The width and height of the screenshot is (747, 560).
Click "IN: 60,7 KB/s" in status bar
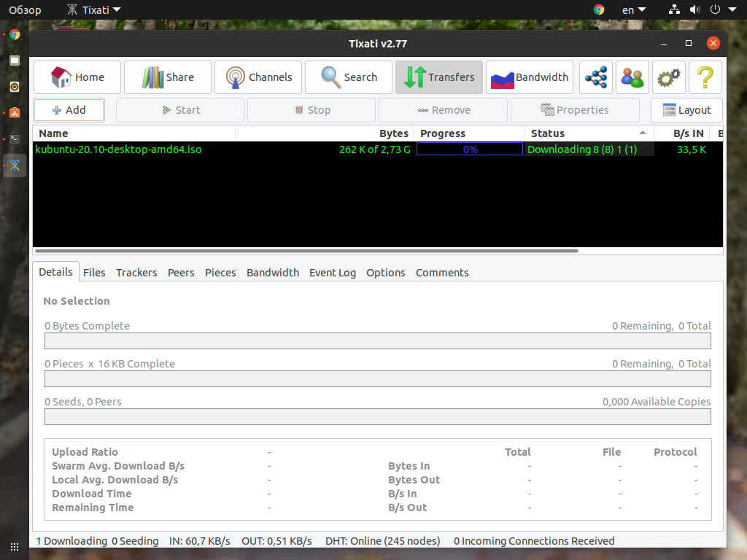click(200, 541)
